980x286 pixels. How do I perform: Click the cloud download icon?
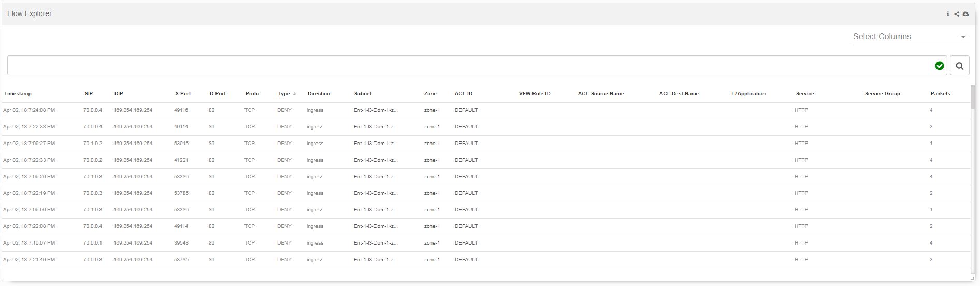(965, 14)
